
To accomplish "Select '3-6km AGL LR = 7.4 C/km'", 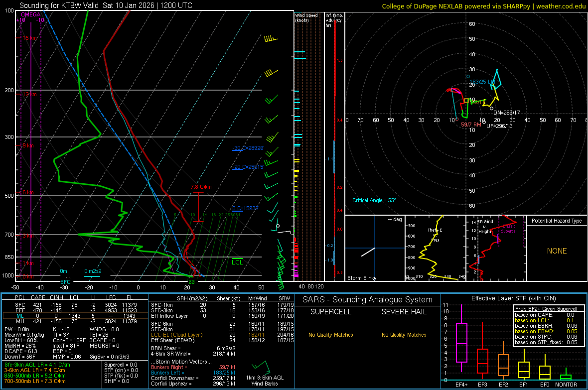I will click(34, 370).
